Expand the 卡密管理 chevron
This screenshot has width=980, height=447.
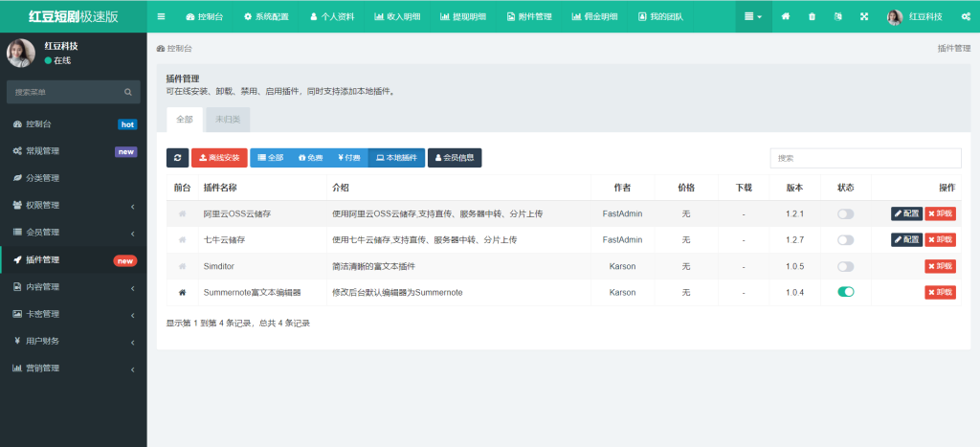(x=133, y=315)
